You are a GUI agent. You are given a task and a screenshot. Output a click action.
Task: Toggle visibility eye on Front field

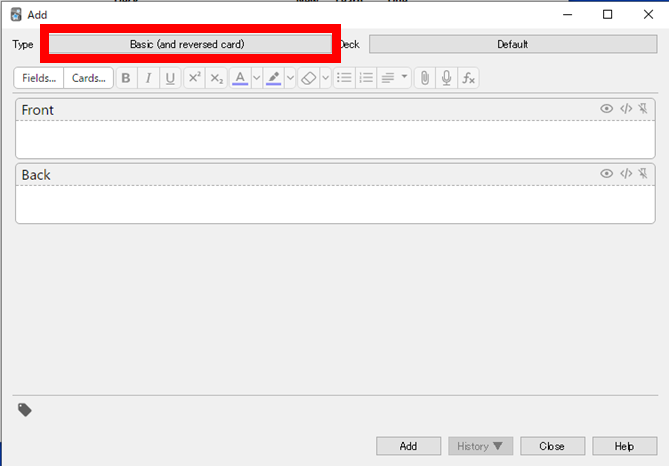606,109
